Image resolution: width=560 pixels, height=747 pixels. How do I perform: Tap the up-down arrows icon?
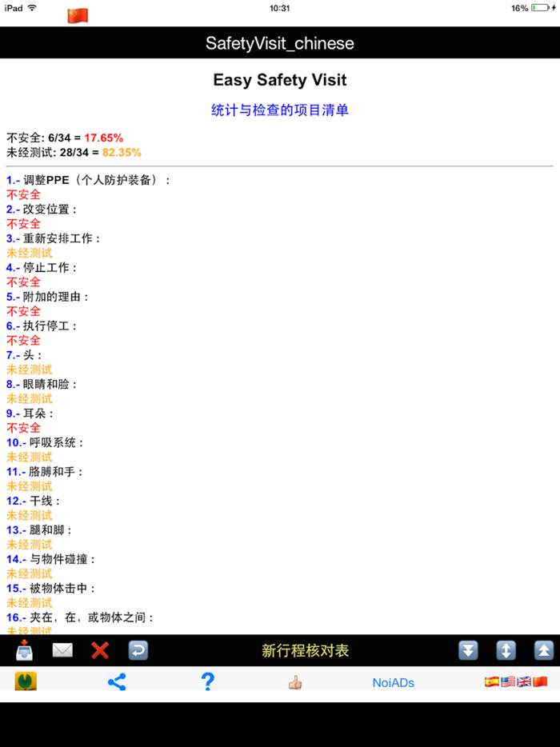(x=506, y=650)
